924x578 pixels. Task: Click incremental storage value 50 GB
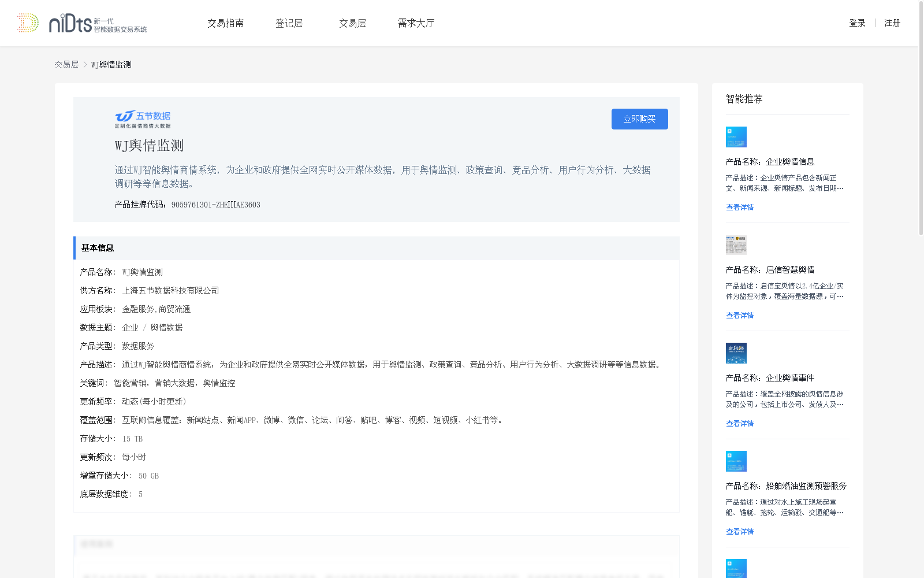click(148, 476)
